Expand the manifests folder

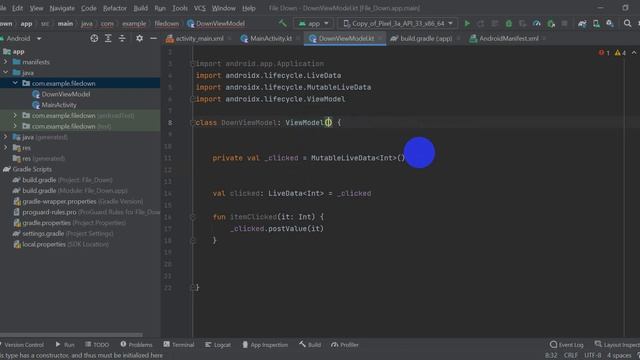pos(6,62)
